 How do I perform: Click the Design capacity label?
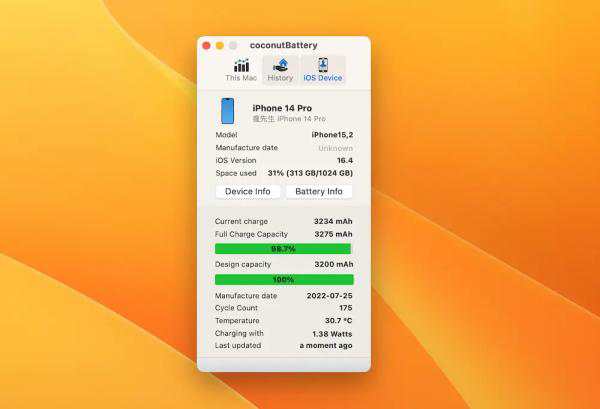tap(243, 264)
